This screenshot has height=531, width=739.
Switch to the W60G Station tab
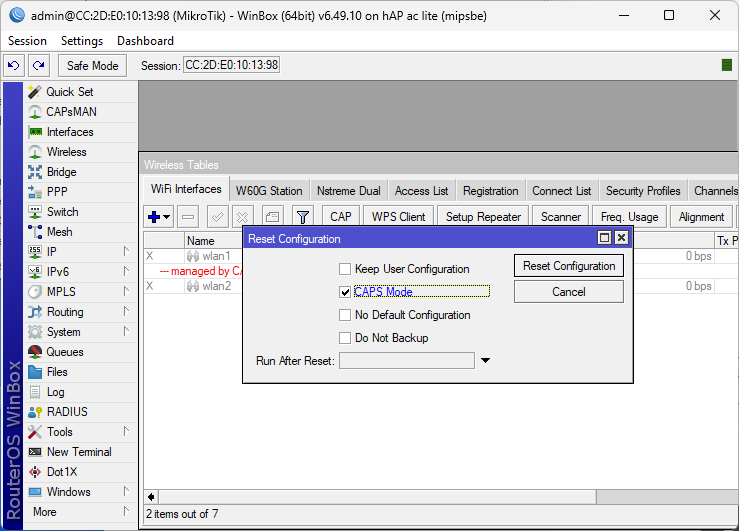pos(269,191)
